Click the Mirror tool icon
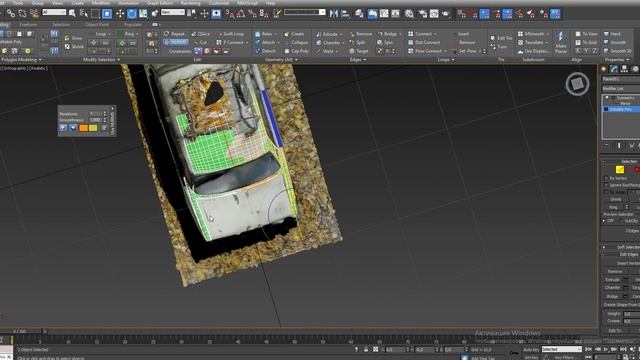This screenshot has height=360, width=640. click(x=334, y=14)
